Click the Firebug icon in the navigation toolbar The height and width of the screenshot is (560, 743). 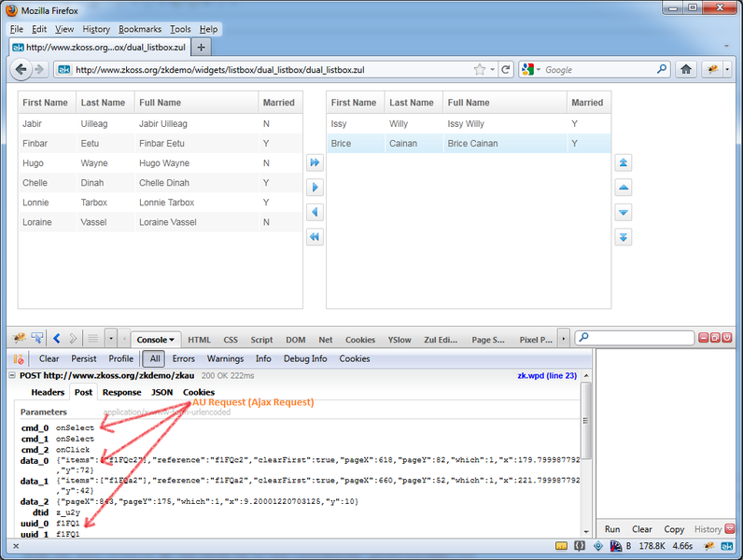point(712,70)
